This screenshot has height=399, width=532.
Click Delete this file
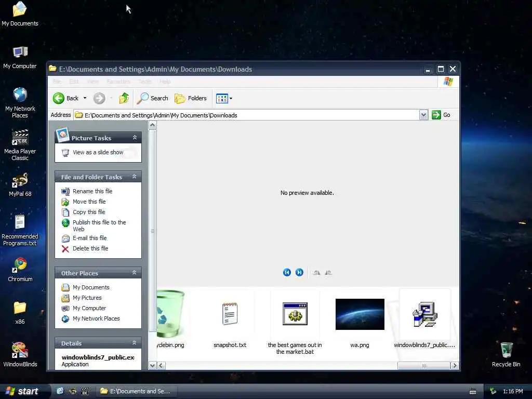(85, 249)
